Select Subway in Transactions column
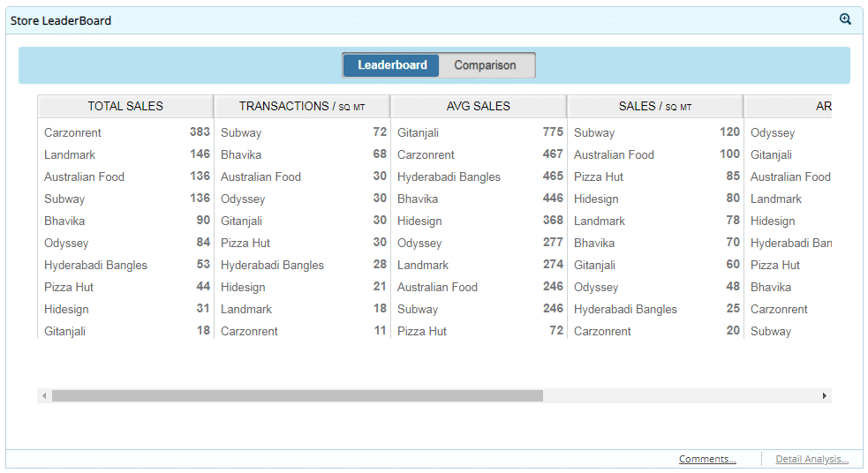Image resolution: width=868 pixels, height=473 pixels. click(x=241, y=132)
